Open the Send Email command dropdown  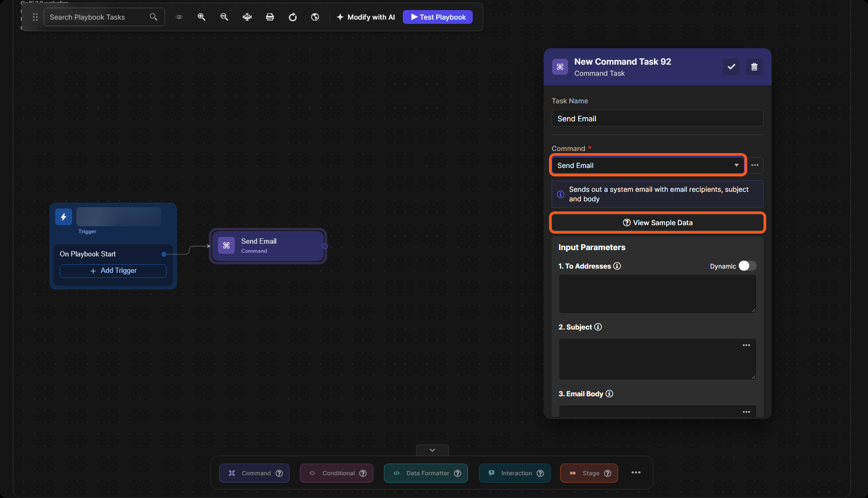click(x=648, y=165)
